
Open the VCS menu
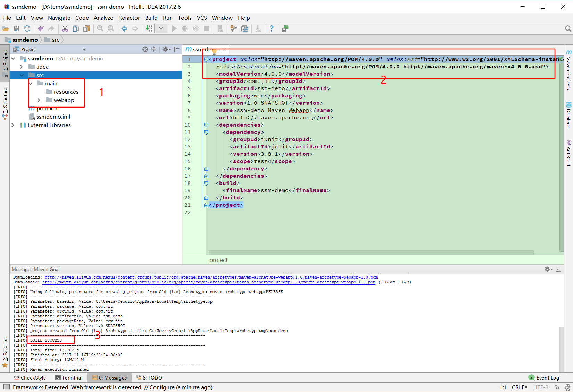[x=202, y=18]
